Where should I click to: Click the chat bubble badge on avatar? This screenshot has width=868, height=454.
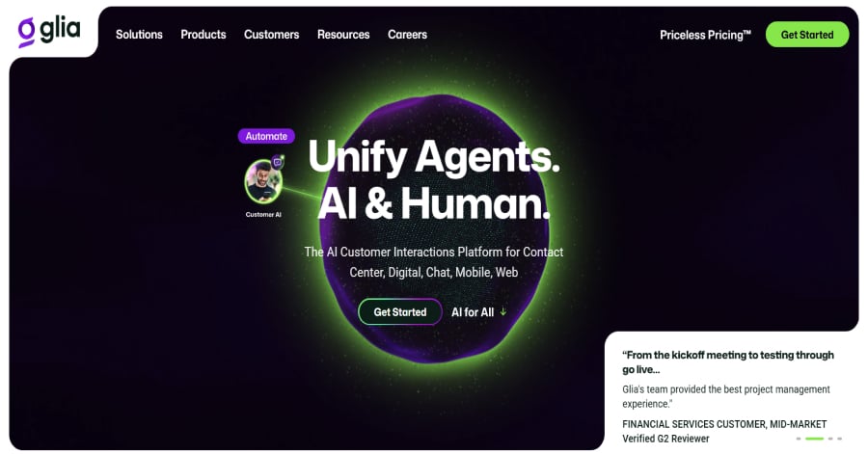tap(278, 163)
